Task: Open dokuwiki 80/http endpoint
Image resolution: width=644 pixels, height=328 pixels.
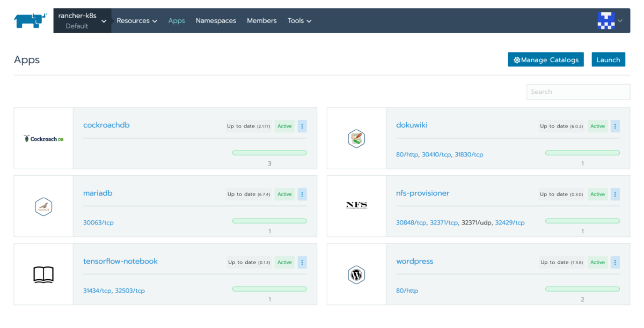Action: pyautogui.click(x=407, y=154)
